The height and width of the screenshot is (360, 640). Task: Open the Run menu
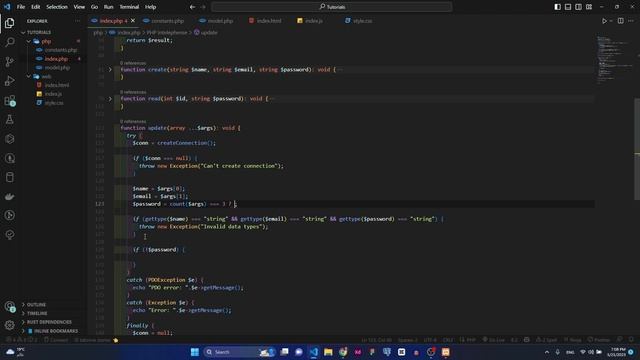109,7
